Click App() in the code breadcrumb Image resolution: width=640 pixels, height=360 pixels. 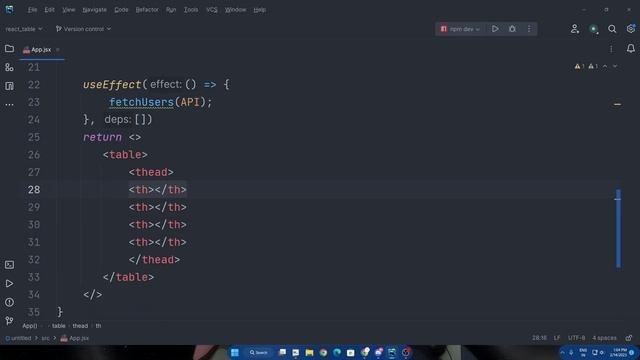click(x=29, y=326)
